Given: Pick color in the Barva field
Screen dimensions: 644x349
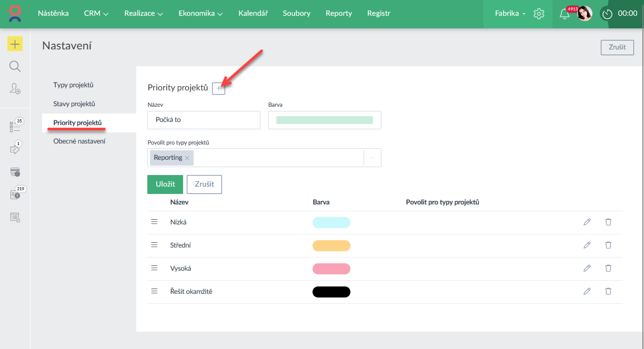Looking at the screenshot, I should click(x=324, y=120).
